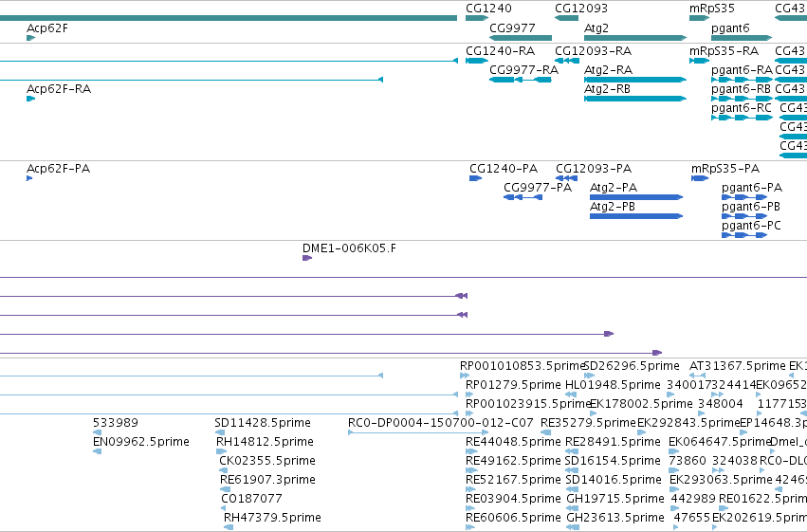Click the RH14812.5prime EST
807x532 pixels.
click(221, 451)
